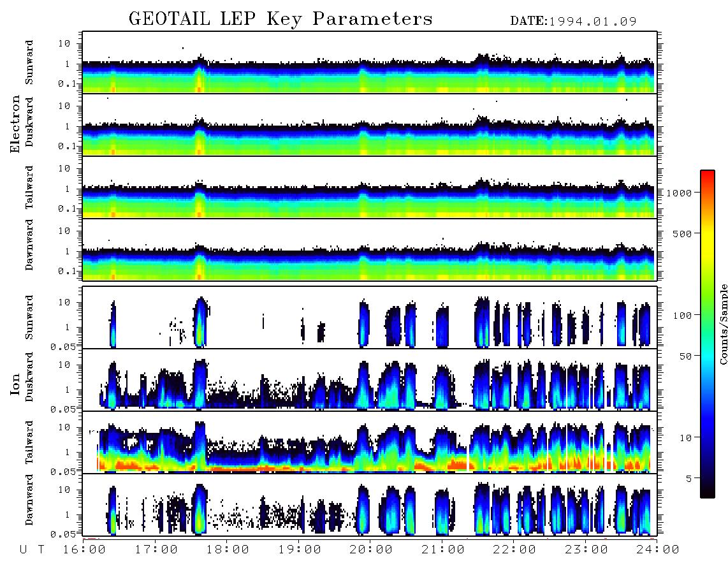Click the 0.1 tick of the Electron Dawnward panel
Viewport: 728px width, 561px height.
[x=68, y=271]
